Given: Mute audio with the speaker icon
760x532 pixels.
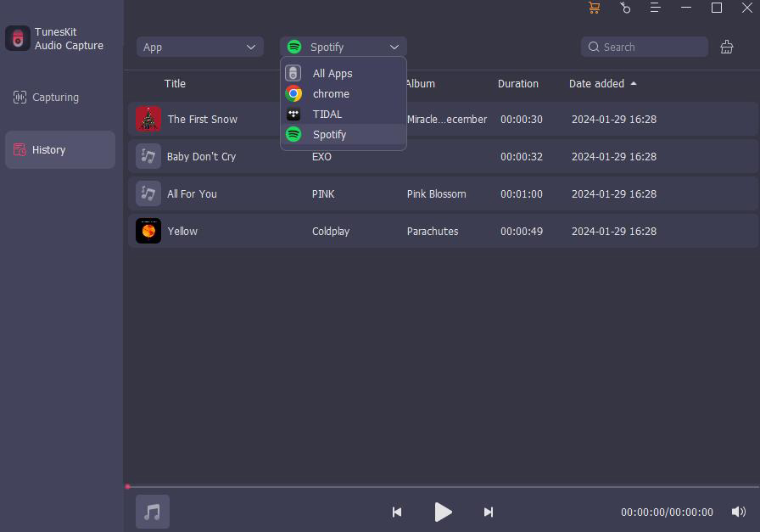Looking at the screenshot, I should click(x=739, y=512).
